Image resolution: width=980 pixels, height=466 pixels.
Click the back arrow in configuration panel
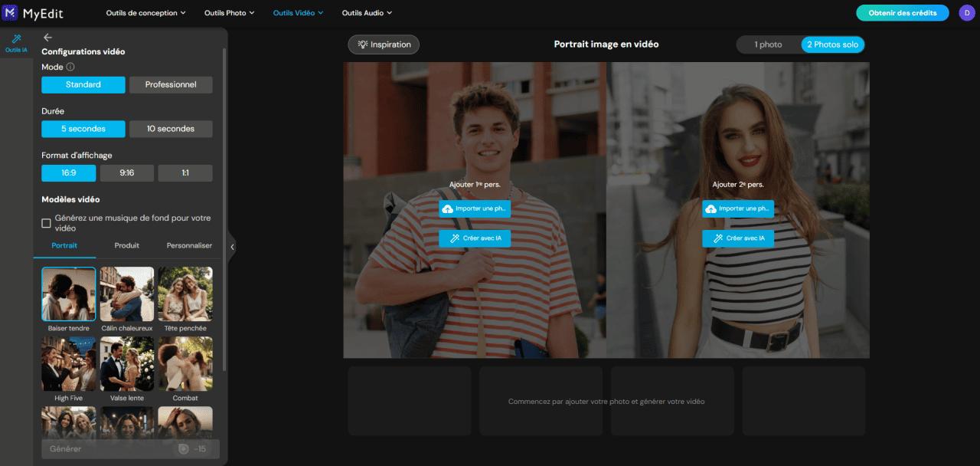pyautogui.click(x=47, y=37)
